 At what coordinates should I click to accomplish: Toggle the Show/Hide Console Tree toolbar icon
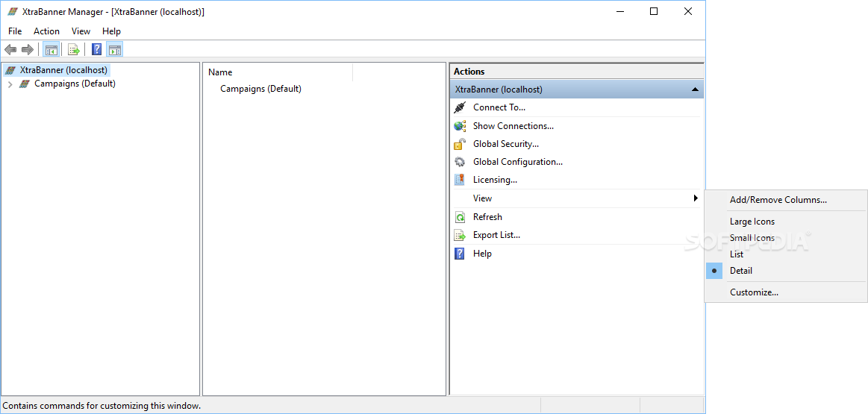coord(51,50)
